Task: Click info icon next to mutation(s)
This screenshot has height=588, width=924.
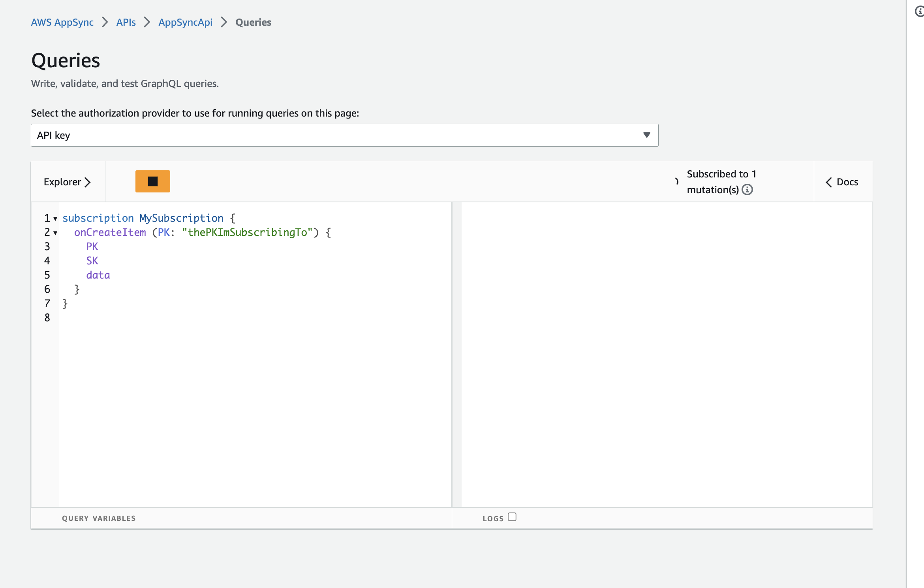Action: [747, 190]
